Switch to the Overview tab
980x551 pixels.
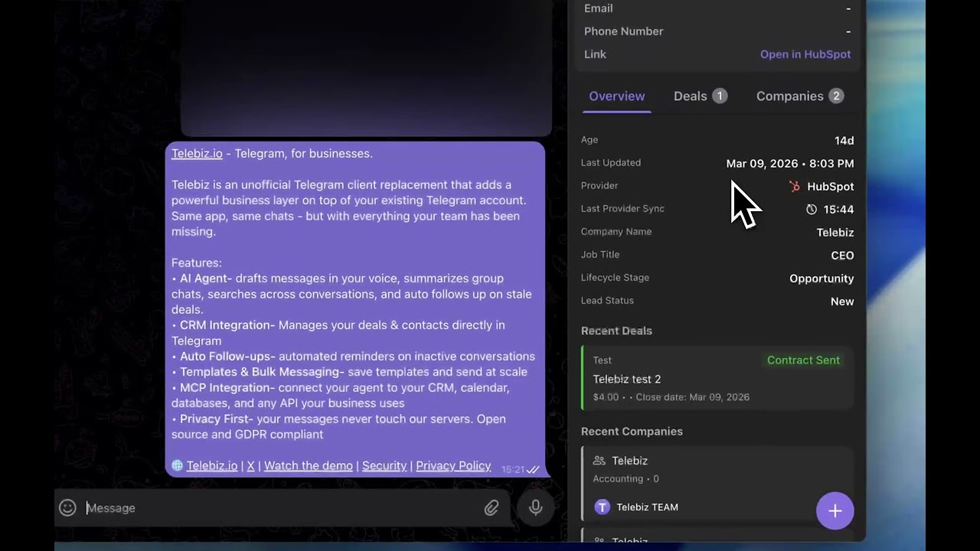coord(616,96)
